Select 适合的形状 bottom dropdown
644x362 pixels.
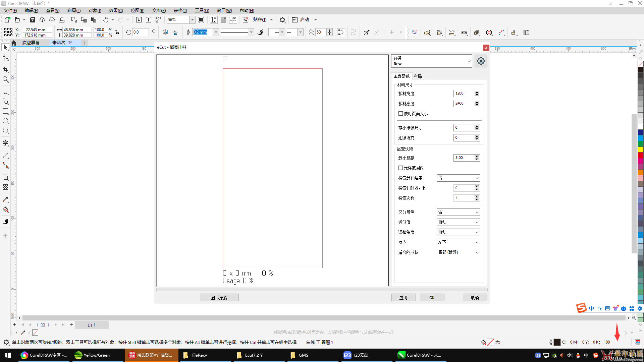[x=458, y=252]
